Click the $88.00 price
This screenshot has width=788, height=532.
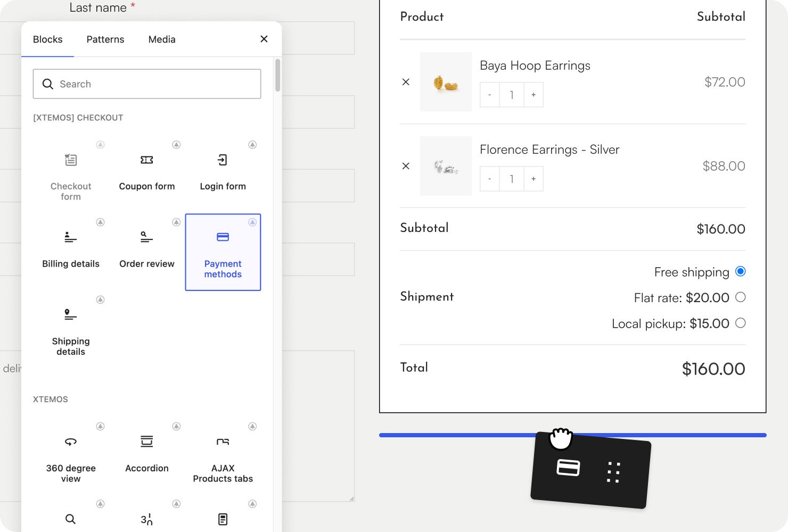point(724,166)
